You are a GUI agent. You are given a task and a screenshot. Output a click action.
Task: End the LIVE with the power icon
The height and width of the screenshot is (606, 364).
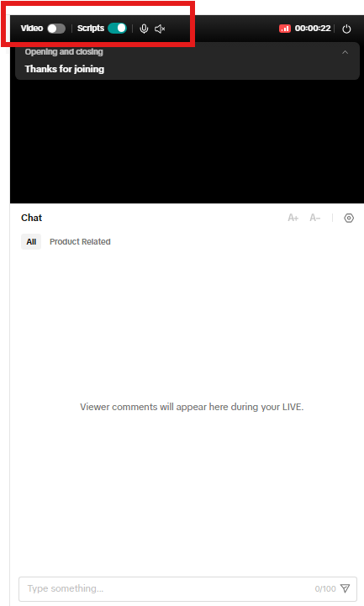(x=346, y=29)
